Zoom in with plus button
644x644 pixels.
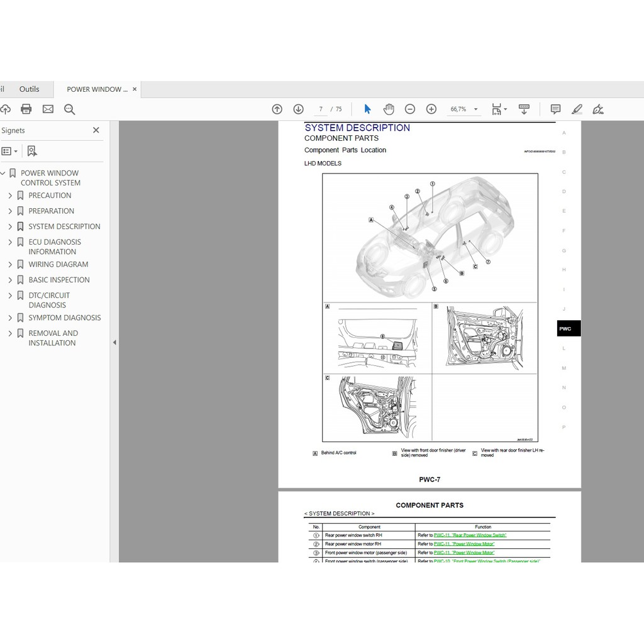coord(431,109)
